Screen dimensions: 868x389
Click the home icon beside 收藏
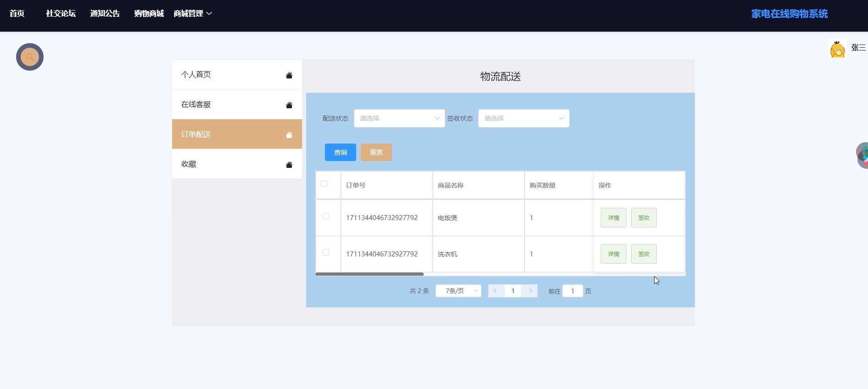pyautogui.click(x=289, y=165)
